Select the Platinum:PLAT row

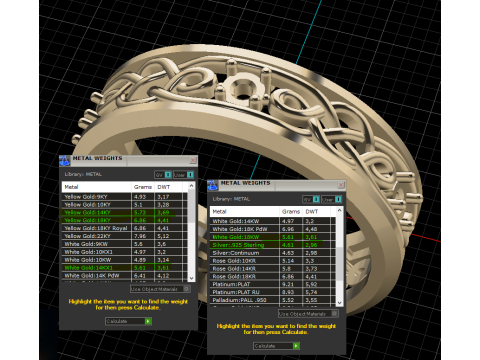(x=273, y=284)
